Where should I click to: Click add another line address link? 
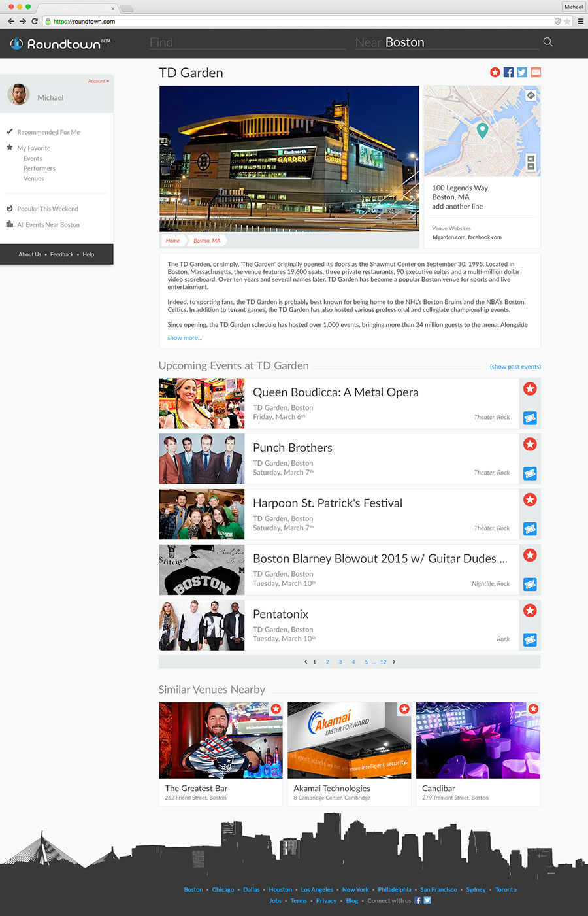(457, 207)
